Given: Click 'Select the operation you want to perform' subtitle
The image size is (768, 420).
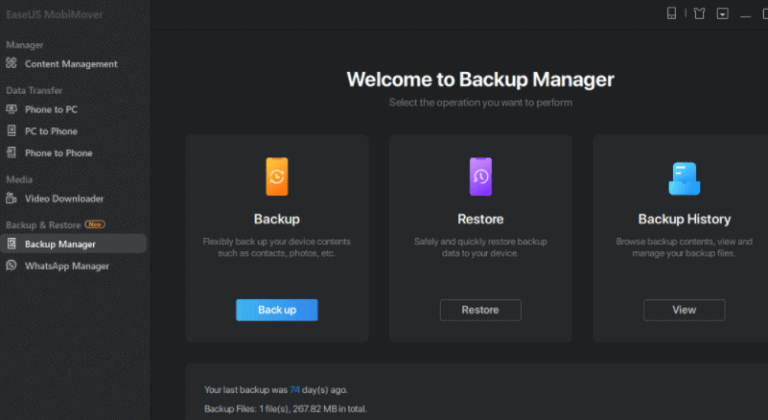Looking at the screenshot, I should 480,103.
